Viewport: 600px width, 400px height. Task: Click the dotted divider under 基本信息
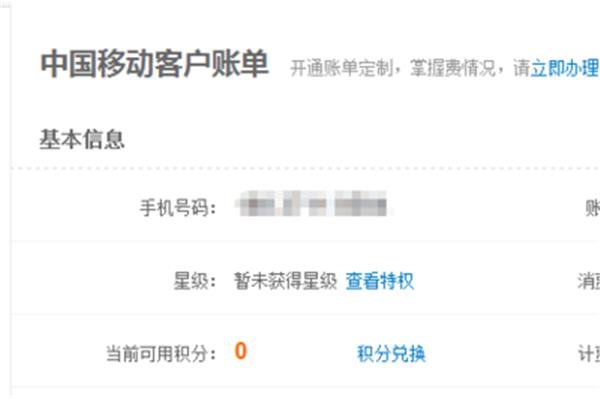pyautogui.click(x=305, y=168)
